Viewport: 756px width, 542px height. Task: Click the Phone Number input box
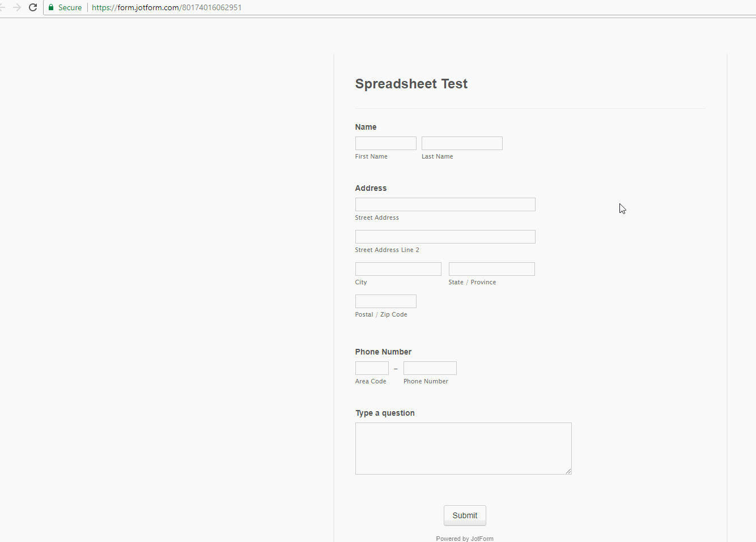pyautogui.click(x=430, y=368)
